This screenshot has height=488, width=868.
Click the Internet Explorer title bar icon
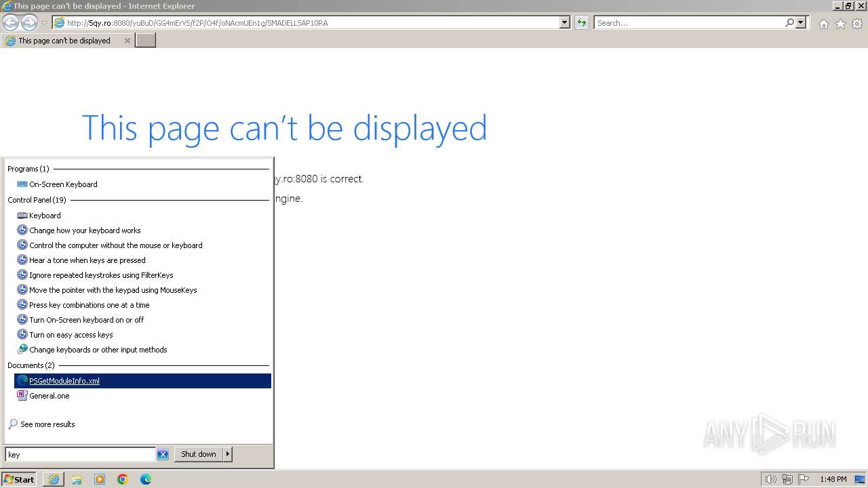coord(7,6)
